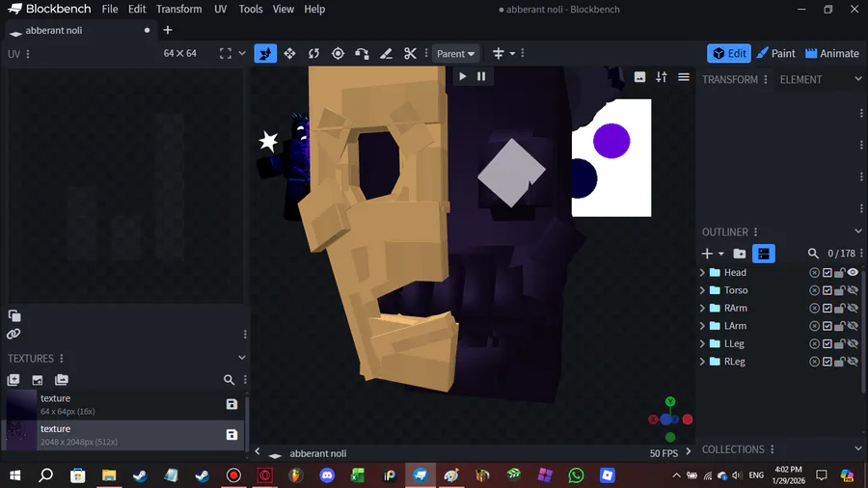Open the Transform menu
Viewport: 868px width, 488px height.
pyautogui.click(x=178, y=10)
